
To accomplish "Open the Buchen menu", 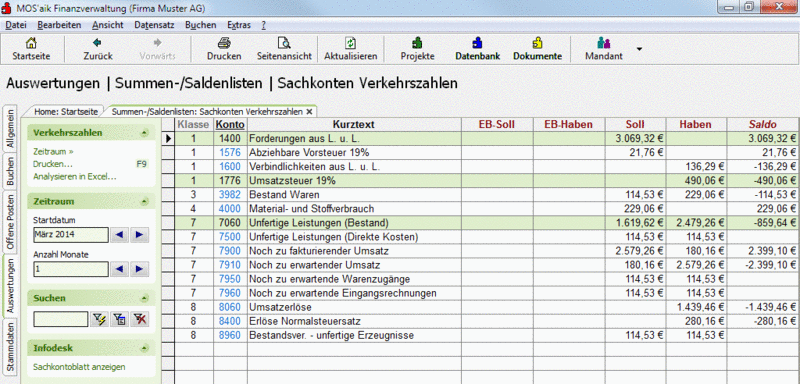I will (x=201, y=24).
